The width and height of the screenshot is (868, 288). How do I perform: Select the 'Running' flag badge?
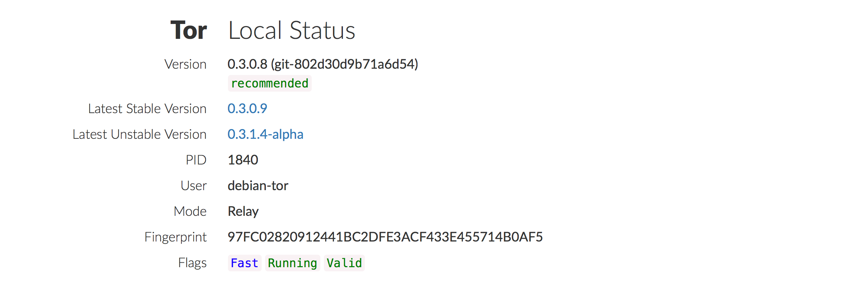click(292, 263)
